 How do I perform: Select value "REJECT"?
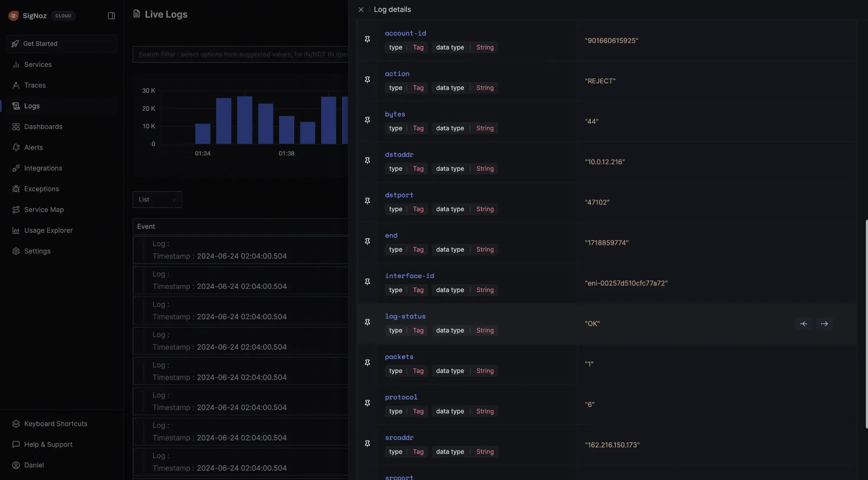[600, 81]
